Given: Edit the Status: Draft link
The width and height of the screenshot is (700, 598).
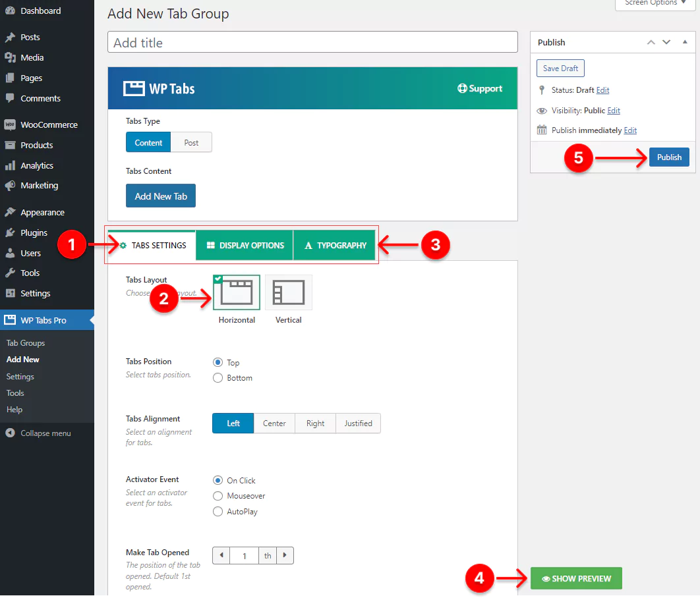Looking at the screenshot, I should tap(602, 90).
